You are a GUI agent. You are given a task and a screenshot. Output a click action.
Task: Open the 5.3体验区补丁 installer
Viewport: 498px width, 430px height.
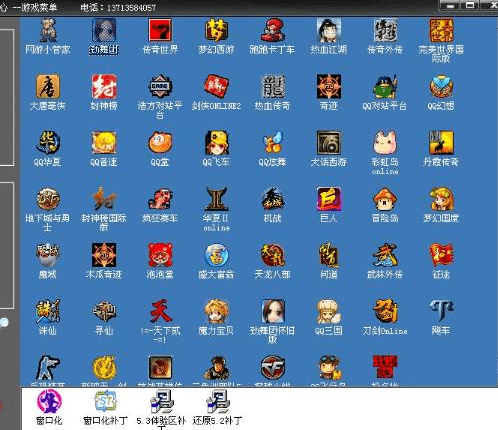(x=162, y=402)
